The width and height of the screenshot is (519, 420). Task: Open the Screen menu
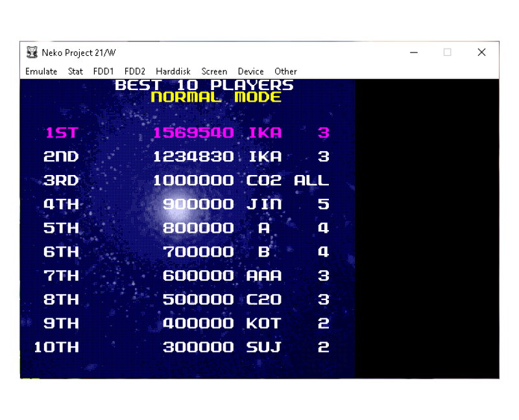pos(214,71)
